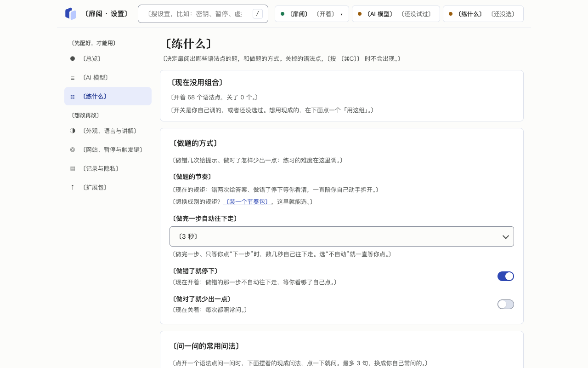
Task: Follow the 装一个节奏包 link
Action: 247,201
